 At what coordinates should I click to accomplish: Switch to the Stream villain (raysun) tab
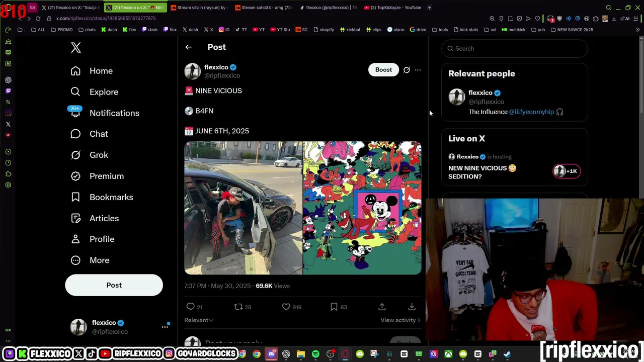200,8
